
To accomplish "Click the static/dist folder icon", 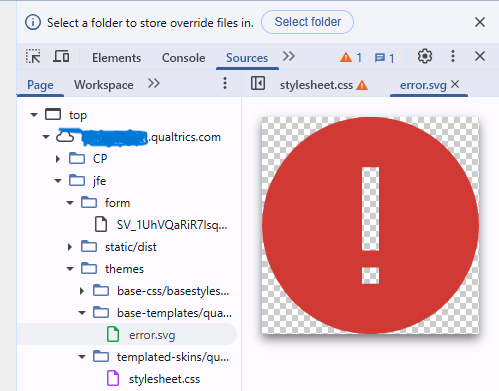I will 89,246.
